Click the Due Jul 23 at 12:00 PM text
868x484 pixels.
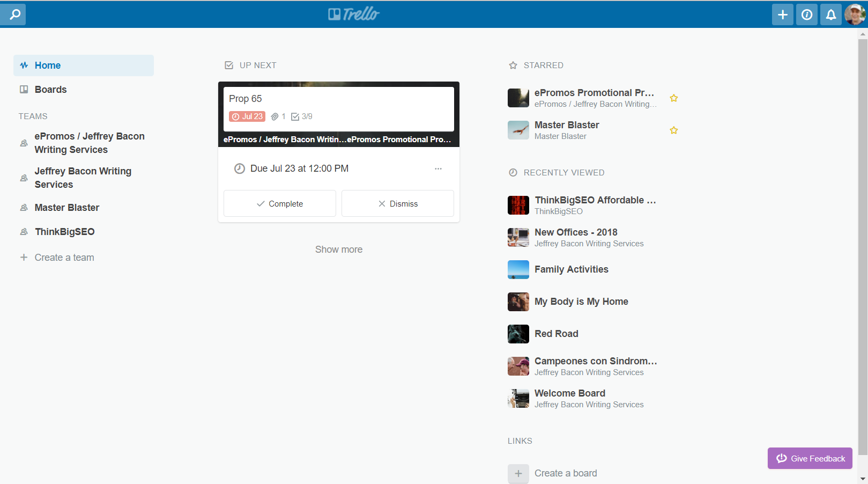tap(299, 168)
